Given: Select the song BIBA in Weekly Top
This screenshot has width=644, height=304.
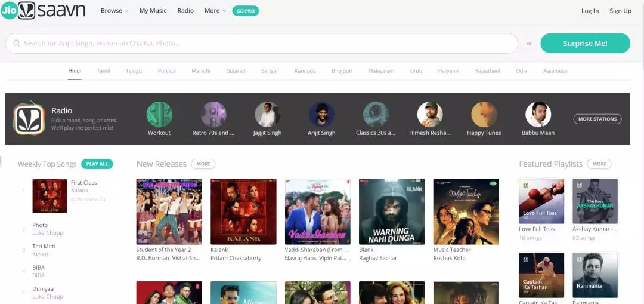Looking at the screenshot, I should 39,268.
